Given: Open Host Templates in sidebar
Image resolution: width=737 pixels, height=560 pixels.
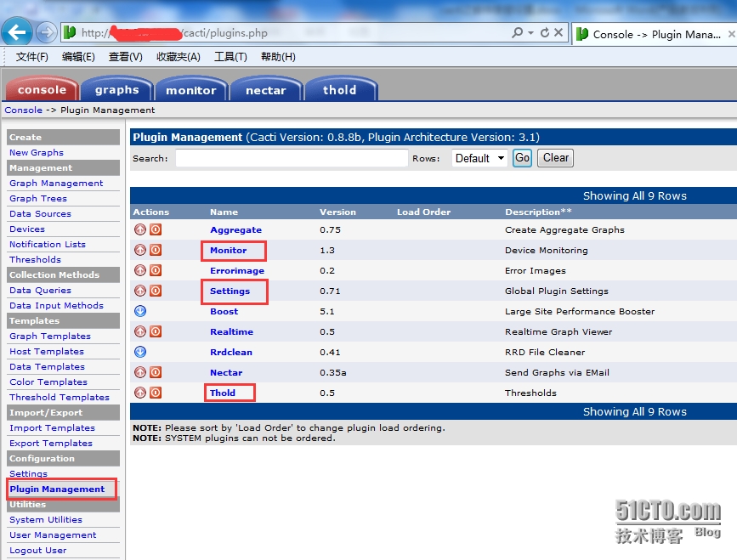Looking at the screenshot, I should click(47, 351).
